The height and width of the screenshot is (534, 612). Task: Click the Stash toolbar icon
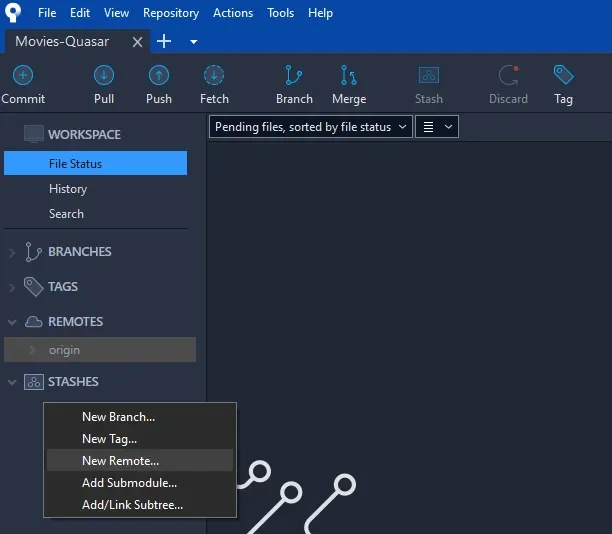pos(429,75)
